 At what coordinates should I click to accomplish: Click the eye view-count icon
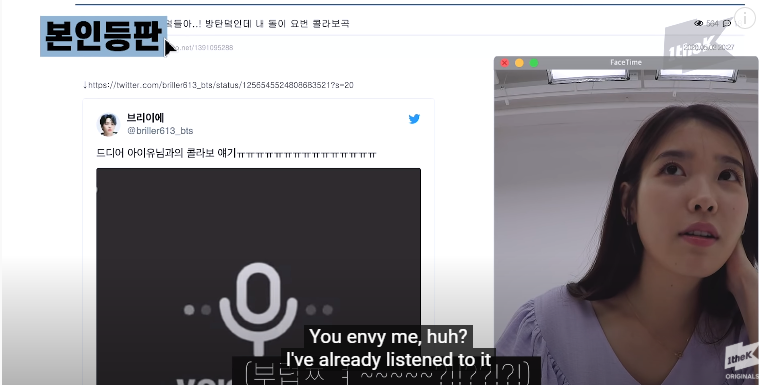[x=698, y=23]
